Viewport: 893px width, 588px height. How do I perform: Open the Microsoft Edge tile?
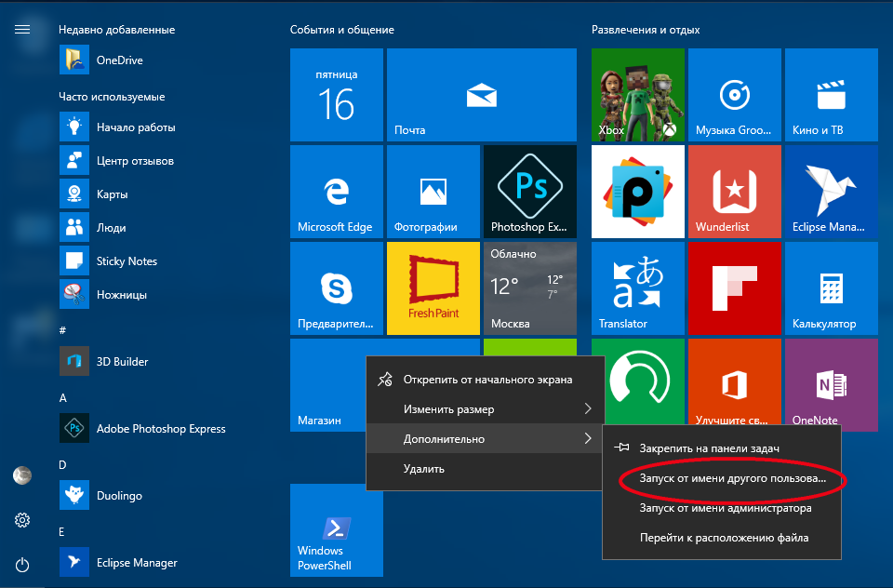click(335, 192)
